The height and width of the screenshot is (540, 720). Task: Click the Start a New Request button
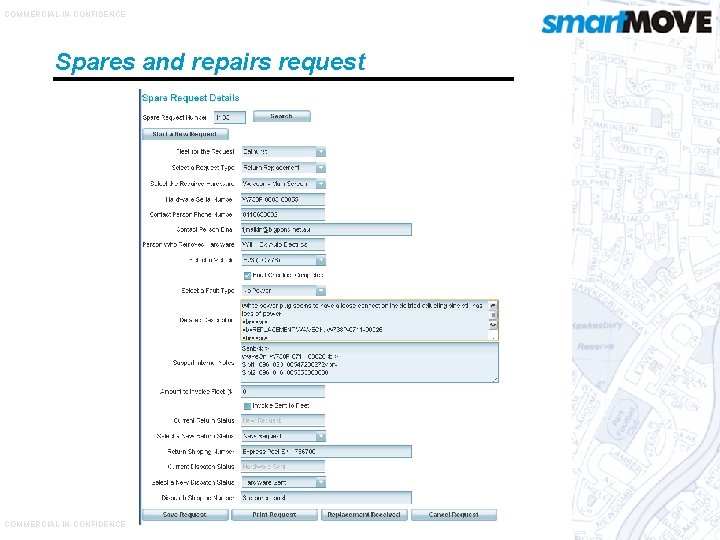click(x=185, y=134)
